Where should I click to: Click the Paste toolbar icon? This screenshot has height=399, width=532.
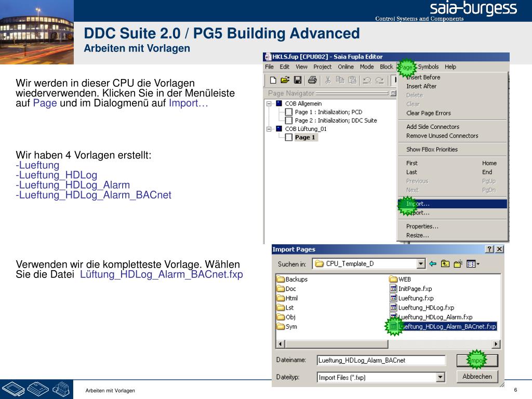(x=353, y=80)
